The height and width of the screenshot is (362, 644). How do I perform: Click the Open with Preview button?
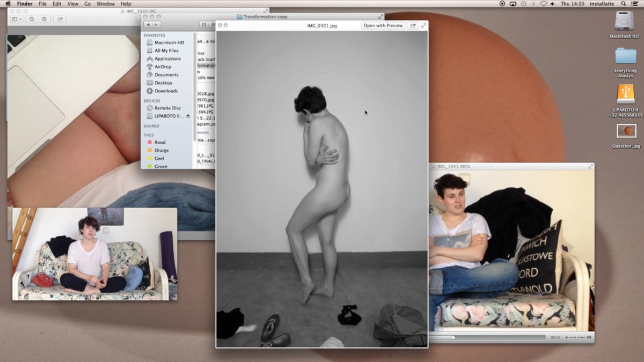(x=383, y=26)
